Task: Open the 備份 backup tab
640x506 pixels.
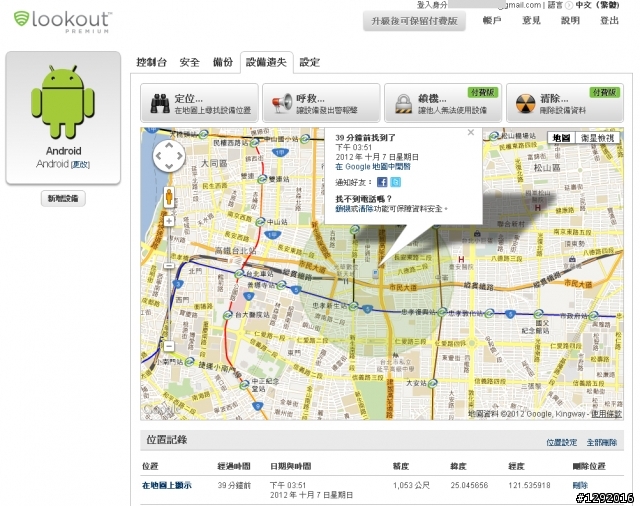Action: pyautogui.click(x=223, y=62)
